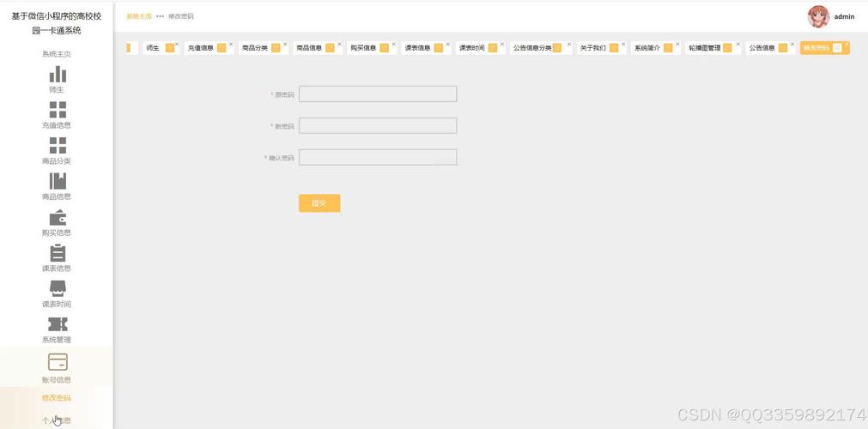Viewport: 868px width, 429px height.
Task: Close the 商品分类 tab
Action: pos(285,44)
